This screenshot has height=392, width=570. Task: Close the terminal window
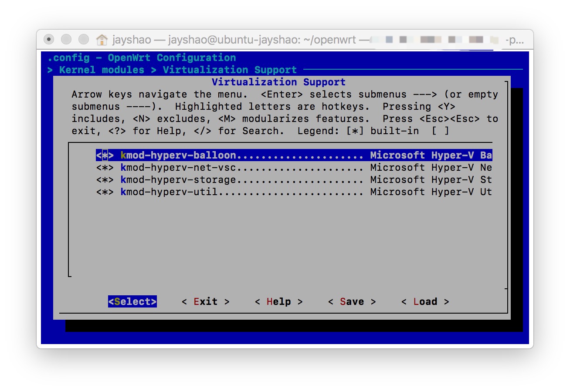pos(49,39)
